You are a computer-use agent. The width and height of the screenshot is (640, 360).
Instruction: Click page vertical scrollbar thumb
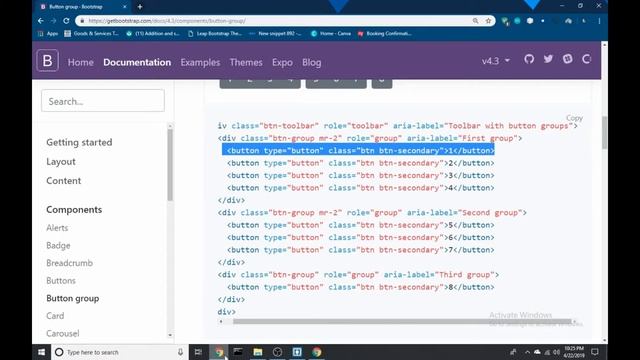point(604,133)
